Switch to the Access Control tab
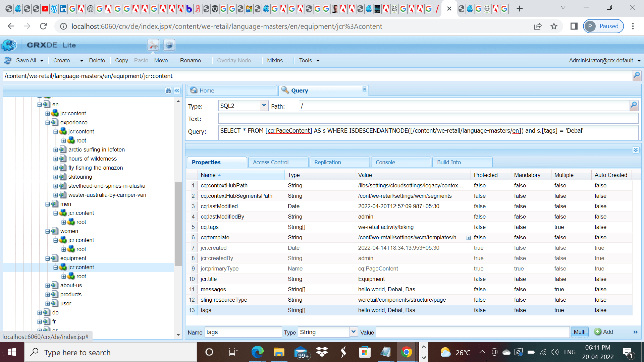The width and height of the screenshot is (644, 362). tap(271, 162)
